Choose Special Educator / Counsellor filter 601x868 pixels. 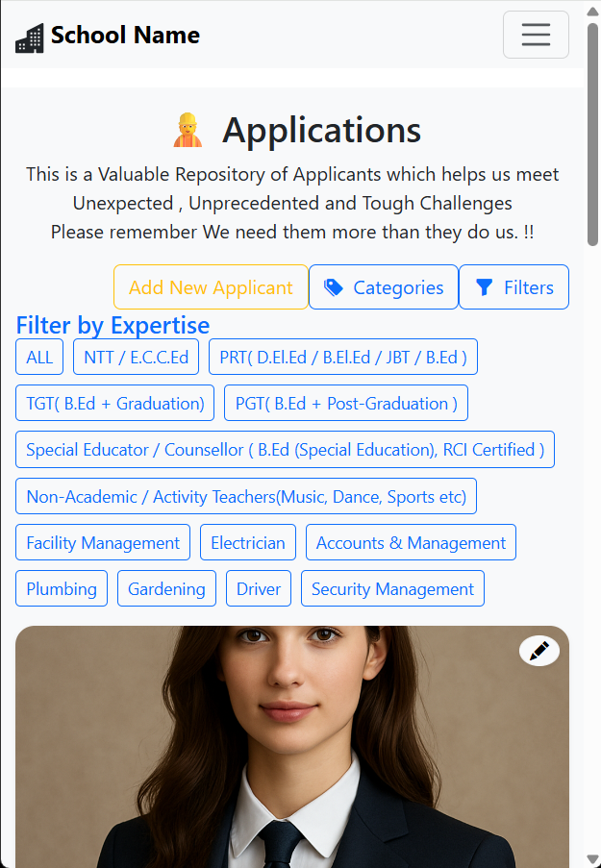click(285, 450)
